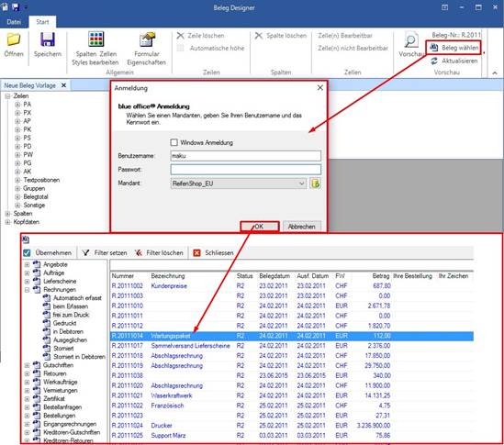The width and height of the screenshot is (504, 445).
Task: Click the Abbrechen button
Action: click(301, 227)
